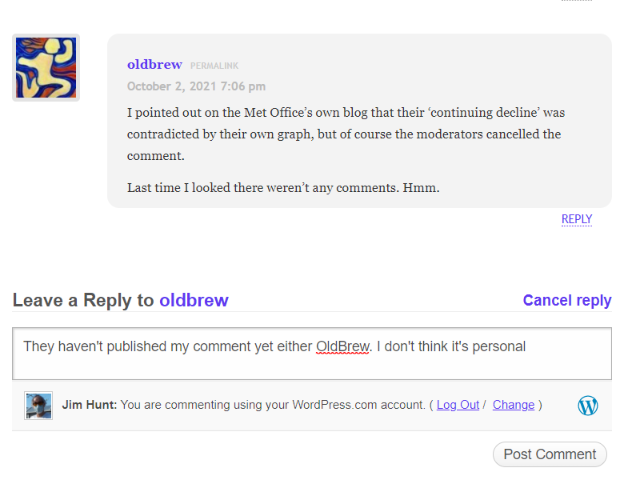
Task: Click REPLY under oldbrew's comment
Action: click(x=576, y=219)
